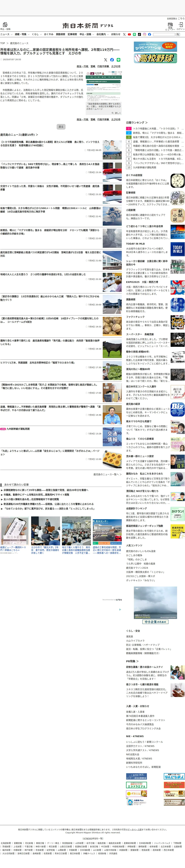
Task: Select おくやみ in navigation bar
Action: 49,34
